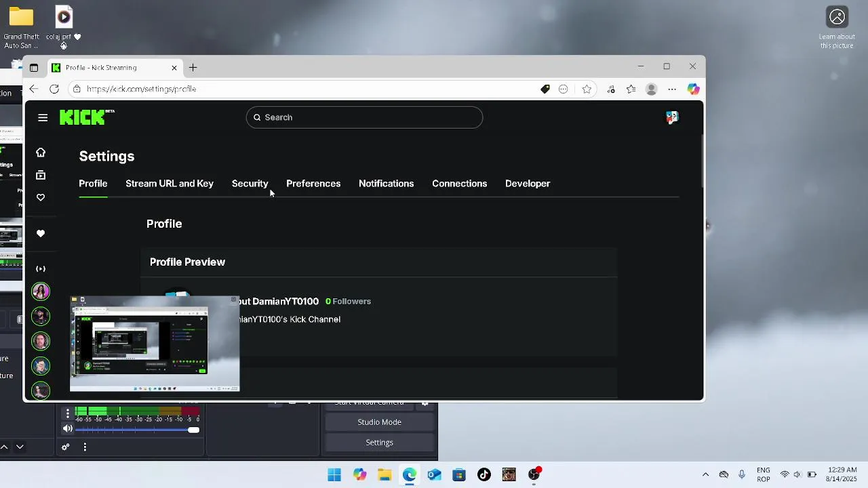This screenshot has width=868, height=488.
Task: Open OBS advanced audio properties gears
Action: tap(66, 447)
